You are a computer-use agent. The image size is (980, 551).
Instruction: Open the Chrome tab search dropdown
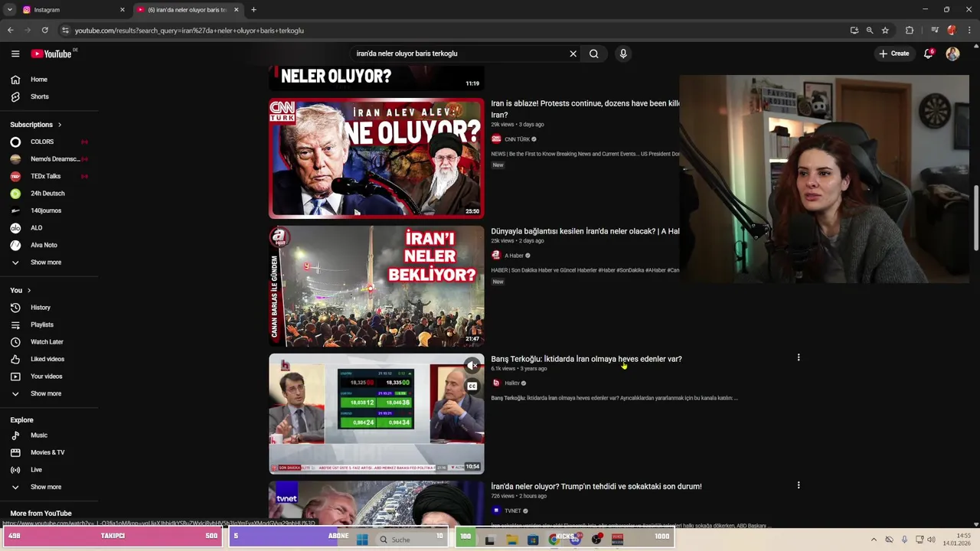(x=10, y=10)
